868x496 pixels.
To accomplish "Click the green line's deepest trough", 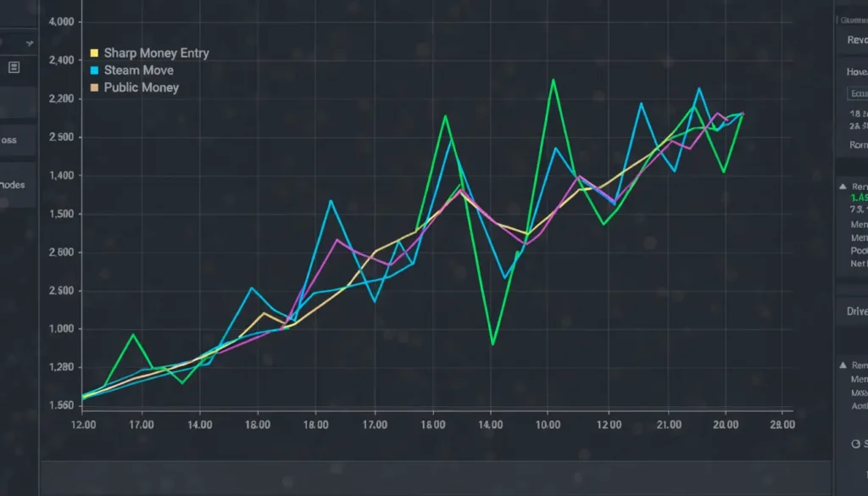I will click(x=492, y=344).
